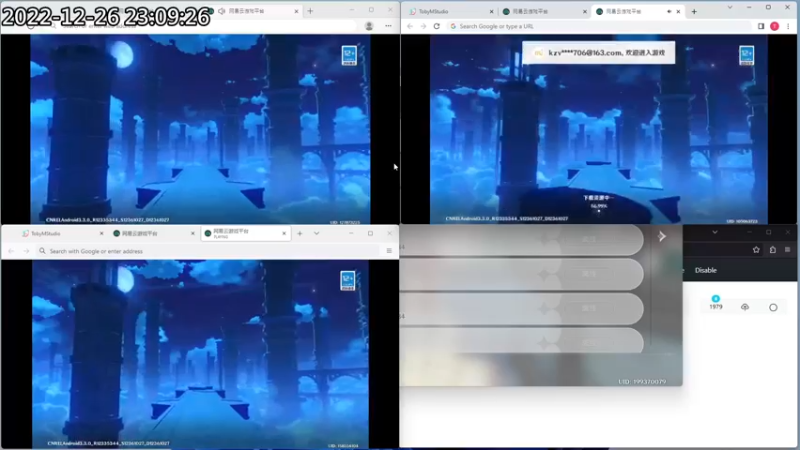Open Chrome's three-dot menu

click(788, 26)
